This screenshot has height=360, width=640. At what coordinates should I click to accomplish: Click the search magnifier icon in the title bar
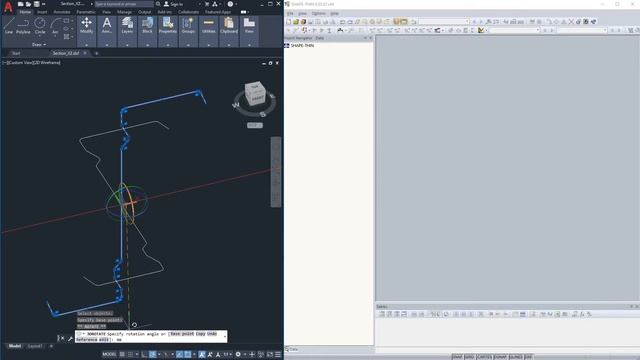tap(158, 4)
